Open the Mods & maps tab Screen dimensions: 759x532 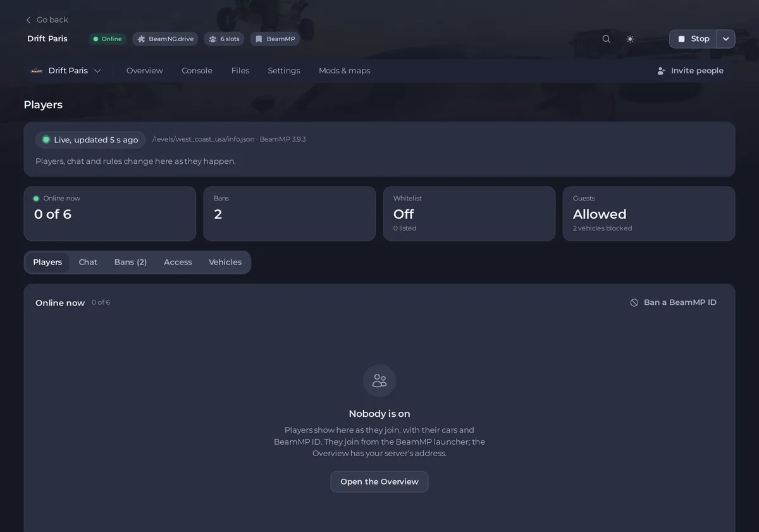point(345,71)
